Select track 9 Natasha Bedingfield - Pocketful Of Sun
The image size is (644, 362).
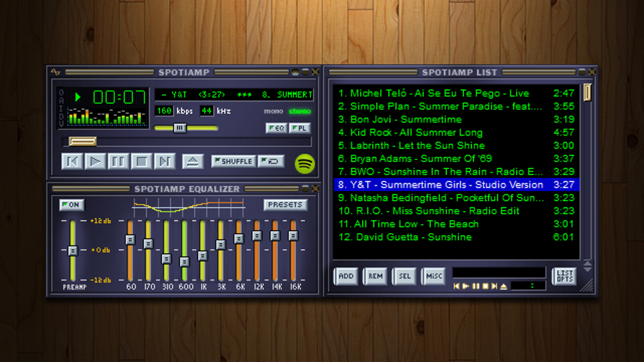tap(456, 198)
